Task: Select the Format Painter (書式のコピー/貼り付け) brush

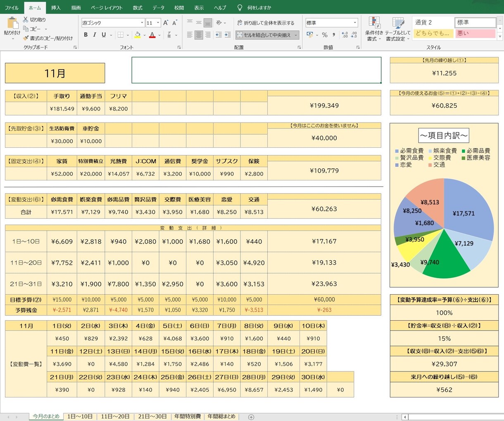Action: click(26, 38)
